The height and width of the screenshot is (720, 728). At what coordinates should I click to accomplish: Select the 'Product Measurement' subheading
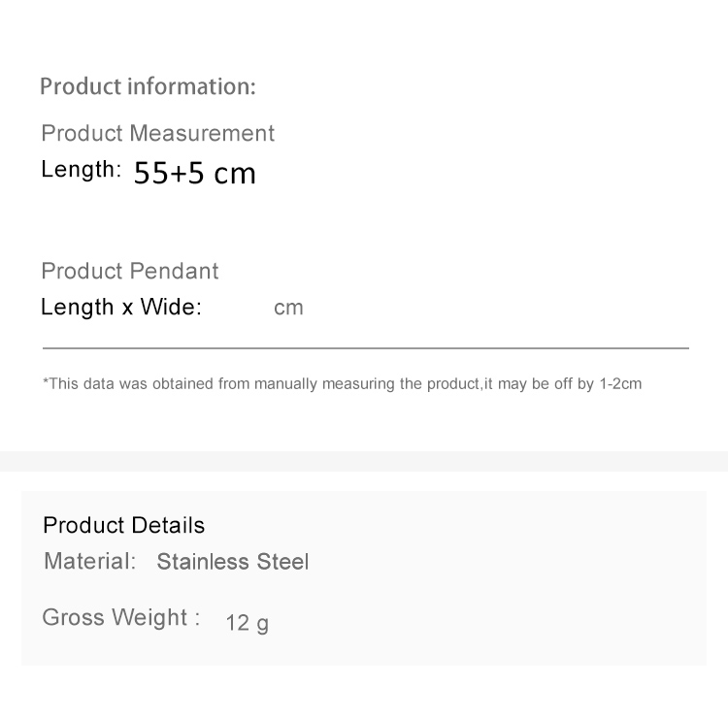point(158,133)
